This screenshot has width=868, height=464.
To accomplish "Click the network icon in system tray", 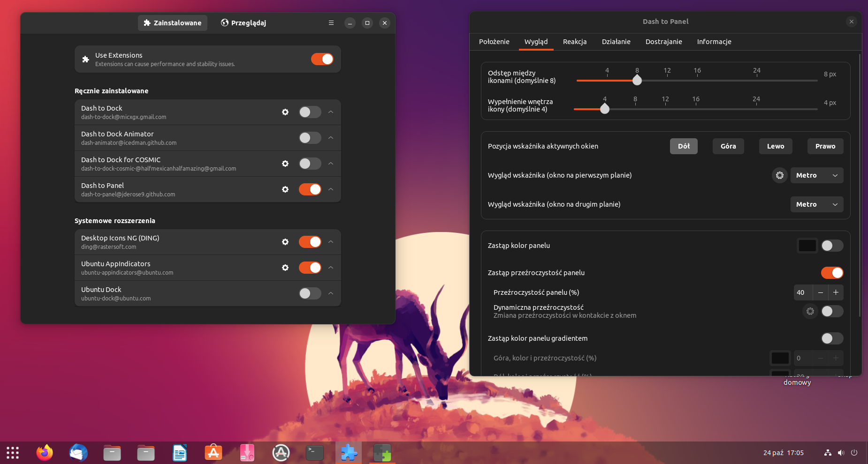I will click(828, 453).
